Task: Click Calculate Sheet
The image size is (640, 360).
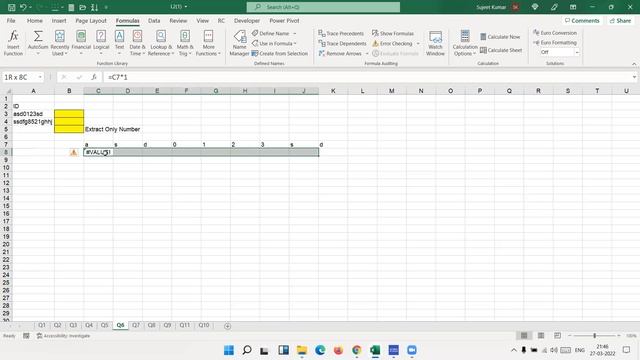Action: (x=501, y=50)
